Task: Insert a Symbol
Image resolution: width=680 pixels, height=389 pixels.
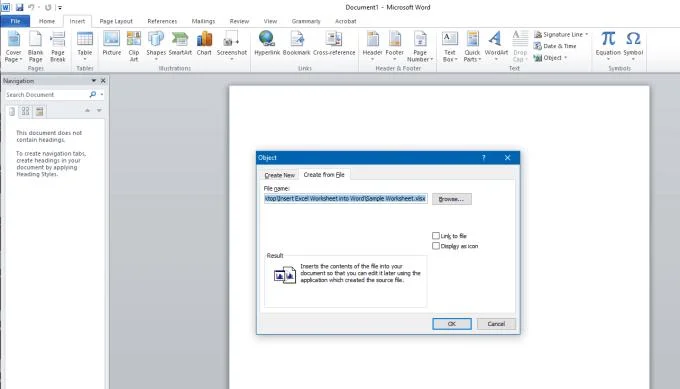Action: pyautogui.click(x=633, y=46)
